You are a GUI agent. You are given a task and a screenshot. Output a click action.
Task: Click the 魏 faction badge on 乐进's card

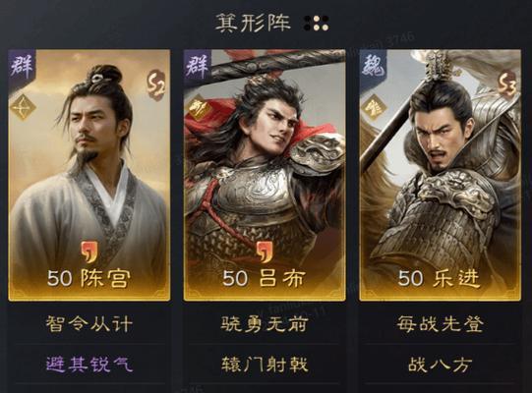tap(373, 66)
